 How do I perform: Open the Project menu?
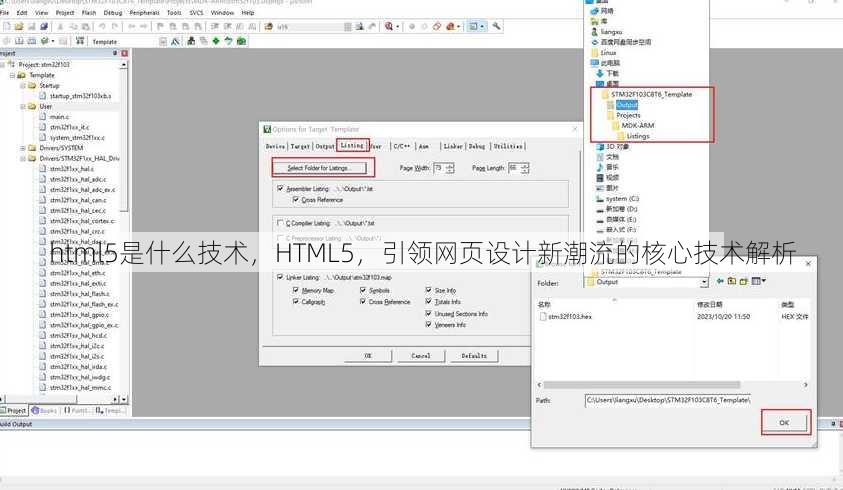click(65, 12)
